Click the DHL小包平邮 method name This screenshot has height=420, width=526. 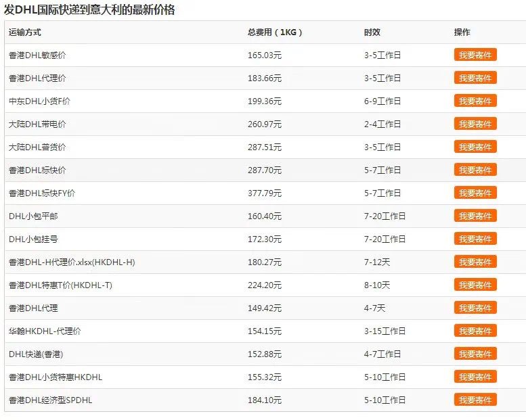pyautogui.click(x=33, y=216)
